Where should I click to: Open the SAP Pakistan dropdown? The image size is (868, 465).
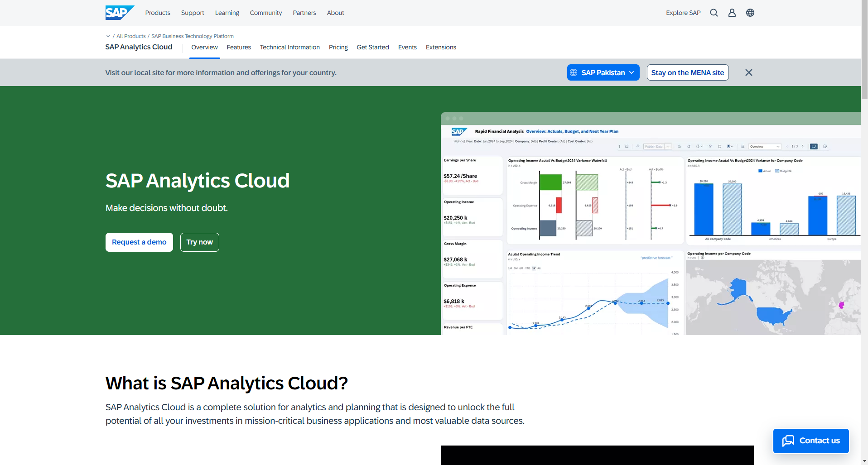coord(603,72)
